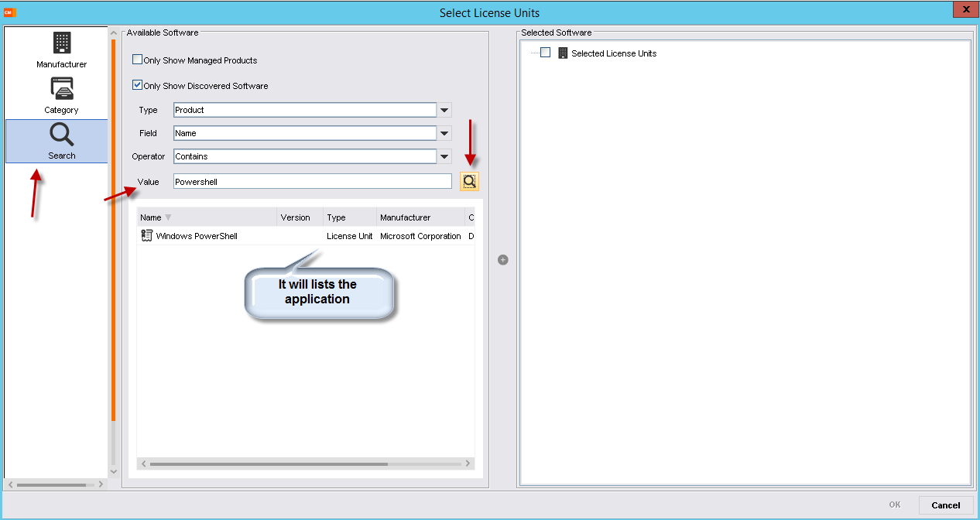Open the Category view icon

coord(62,89)
